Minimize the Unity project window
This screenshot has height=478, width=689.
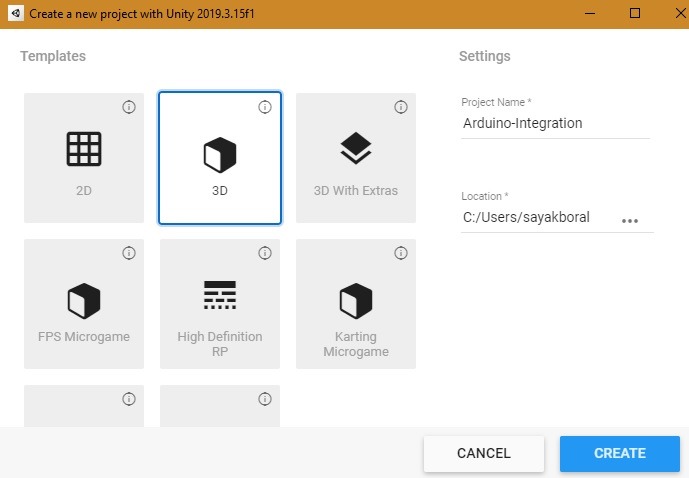click(590, 14)
